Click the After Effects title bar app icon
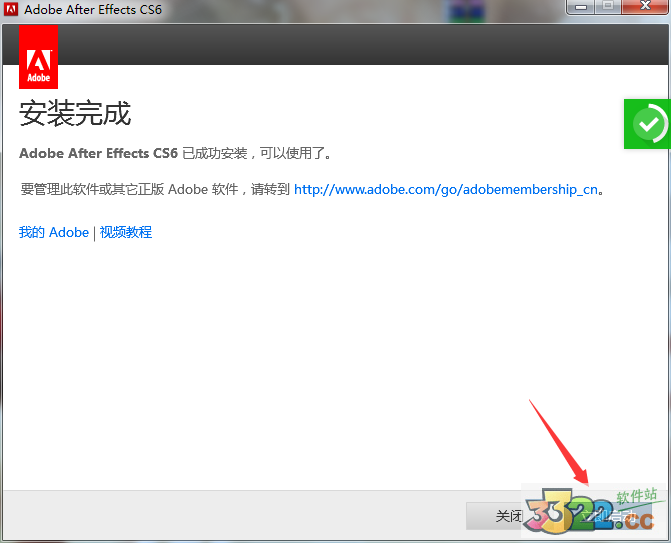This screenshot has height=543, width=671. pyautogui.click(x=11, y=9)
